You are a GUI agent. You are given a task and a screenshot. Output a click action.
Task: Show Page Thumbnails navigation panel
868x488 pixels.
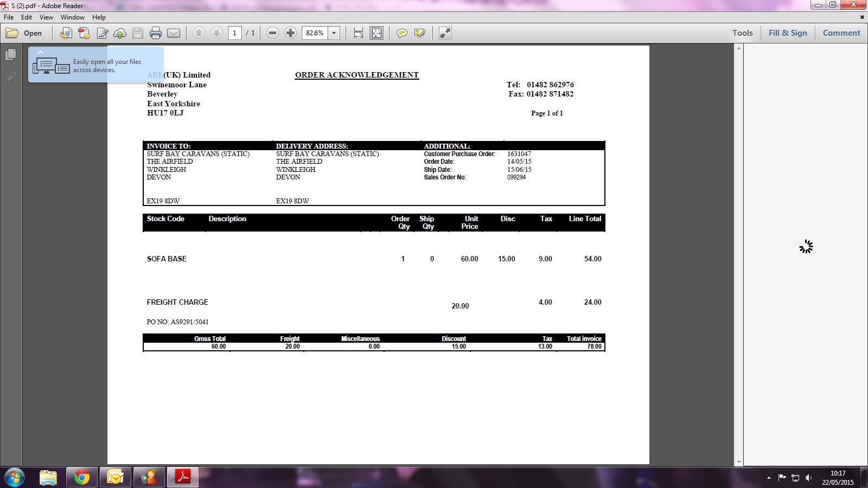coord(10,55)
